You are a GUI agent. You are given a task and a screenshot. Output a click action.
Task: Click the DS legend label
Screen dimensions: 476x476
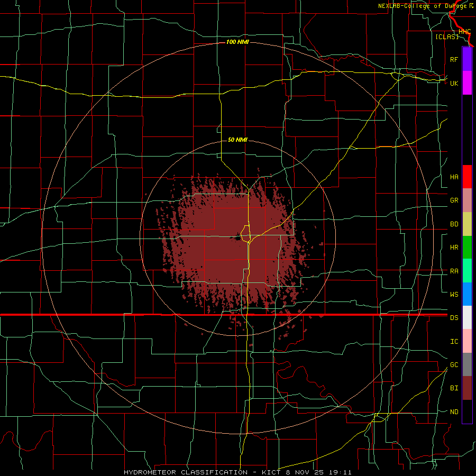[x=454, y=317]
